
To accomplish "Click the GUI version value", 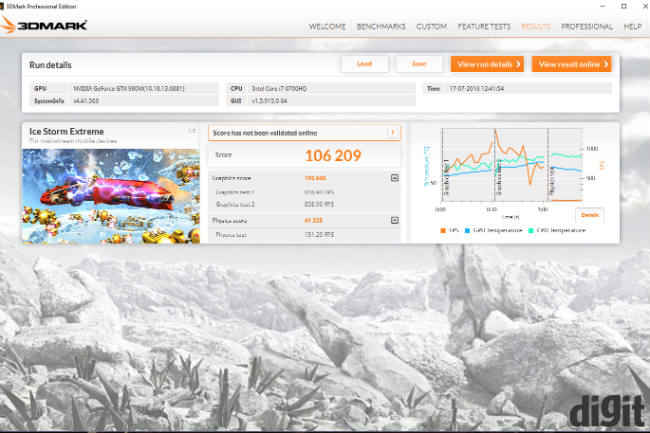I will click(269, 101).
